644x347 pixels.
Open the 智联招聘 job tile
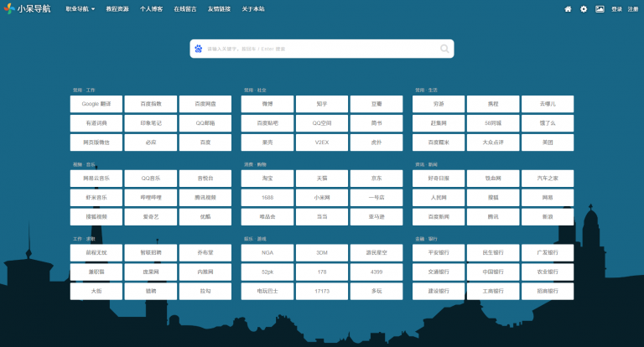pyautogui.click(x=151, y=252)
